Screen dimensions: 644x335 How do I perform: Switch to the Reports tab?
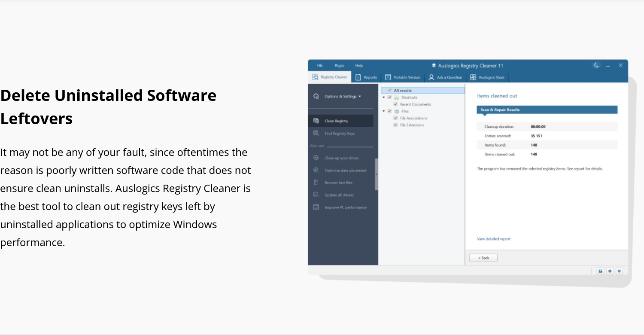coord(366,77)
